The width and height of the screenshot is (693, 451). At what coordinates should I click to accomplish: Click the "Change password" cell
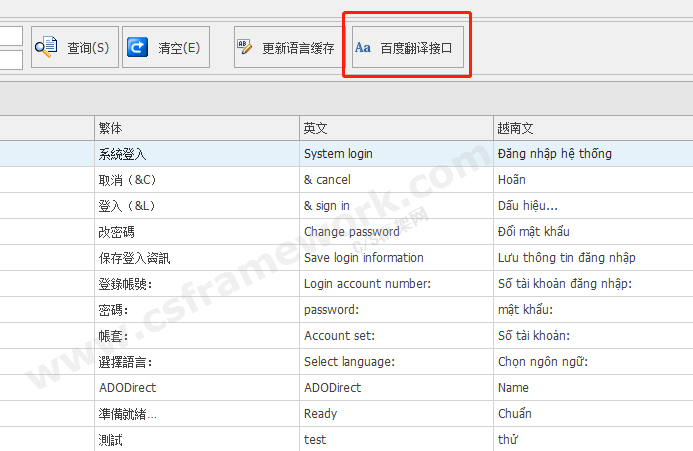[x=351, y=232]
